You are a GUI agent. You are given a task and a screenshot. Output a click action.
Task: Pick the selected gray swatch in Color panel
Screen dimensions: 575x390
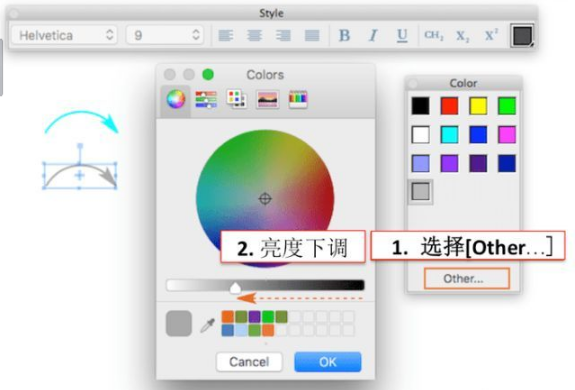pos(420,192)
